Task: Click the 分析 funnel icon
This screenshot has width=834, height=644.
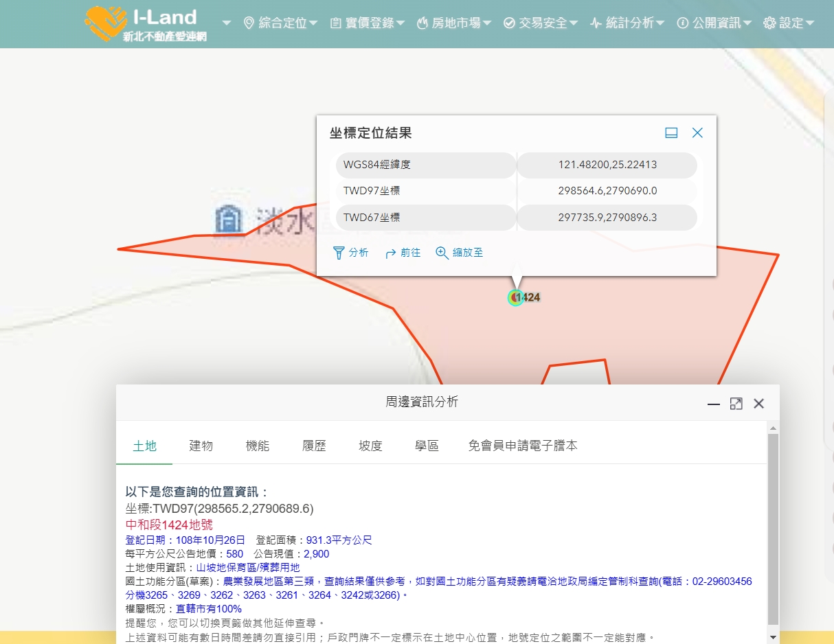Action: [339, 253]
